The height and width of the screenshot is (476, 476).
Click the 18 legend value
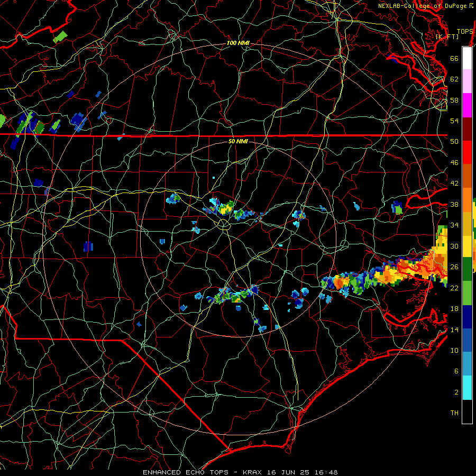point(454,309)
